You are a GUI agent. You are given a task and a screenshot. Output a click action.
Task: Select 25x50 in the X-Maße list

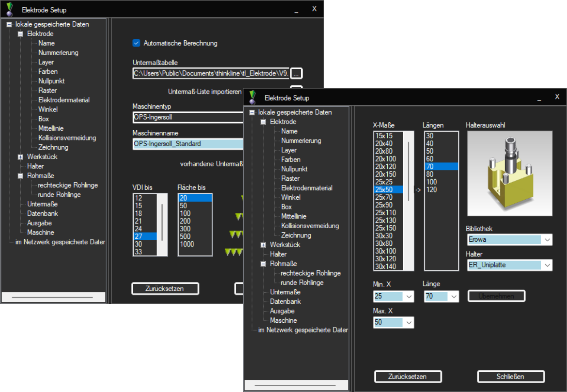click(x=389, y=189)
